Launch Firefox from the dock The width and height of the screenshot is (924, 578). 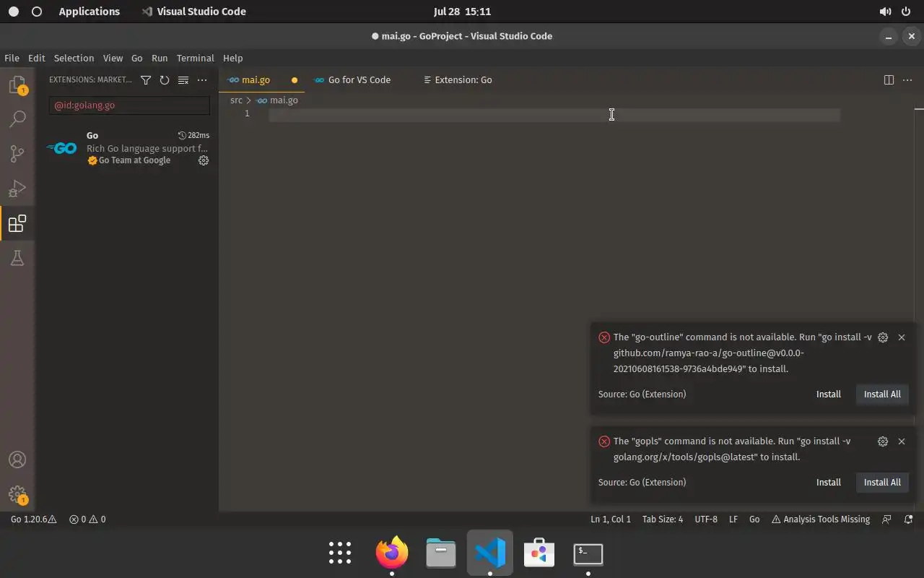point(392,553)
